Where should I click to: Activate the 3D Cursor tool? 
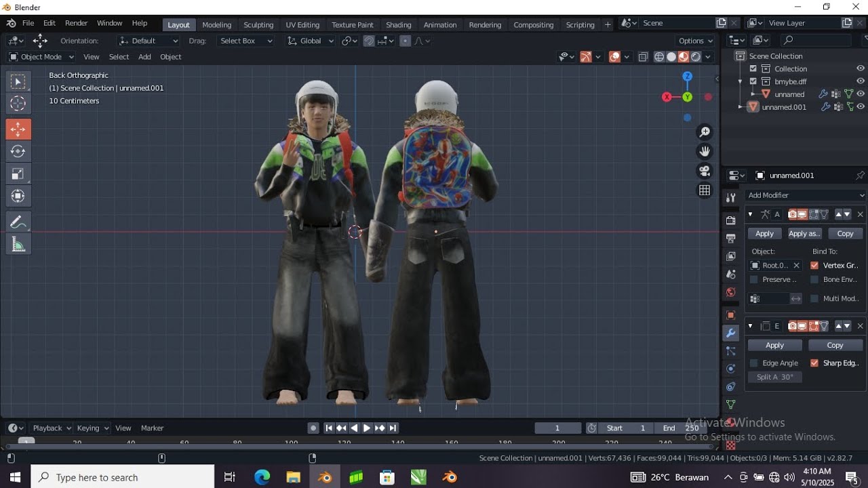tap(18, 104)
